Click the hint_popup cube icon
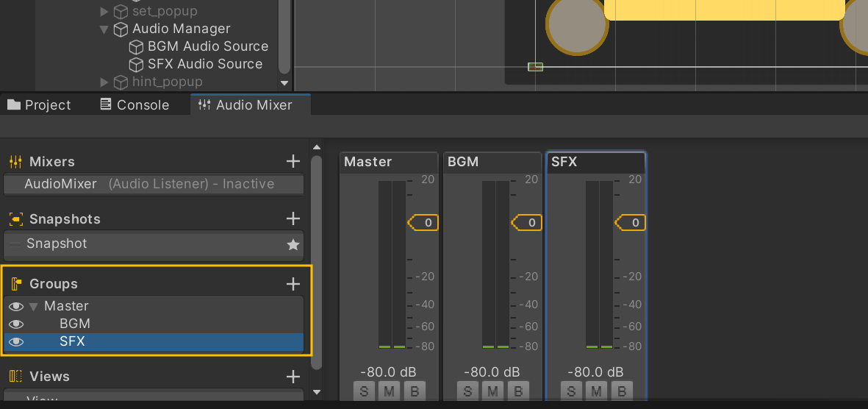The width and height of the screenshot is (868, 409). (x=121, y=82)
